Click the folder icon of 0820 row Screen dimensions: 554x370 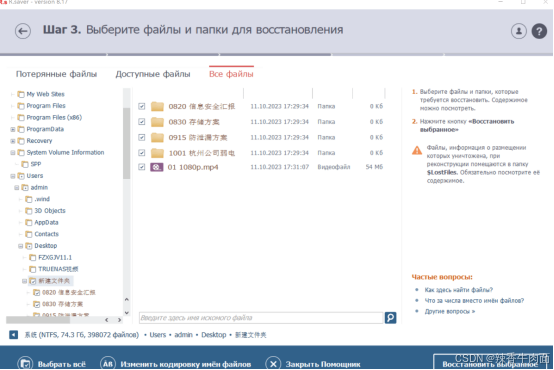click(157, 106)
